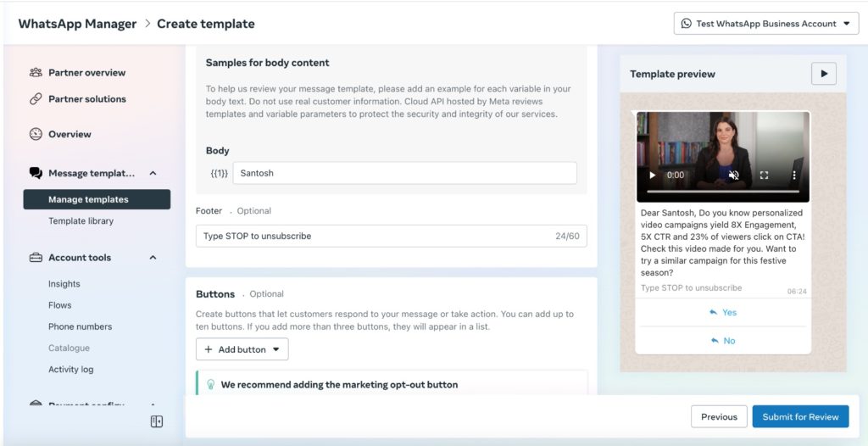This screenshot has width=868, height=446.
Task: Collapse the Account tools section chevron
Action: pos(153,258)
